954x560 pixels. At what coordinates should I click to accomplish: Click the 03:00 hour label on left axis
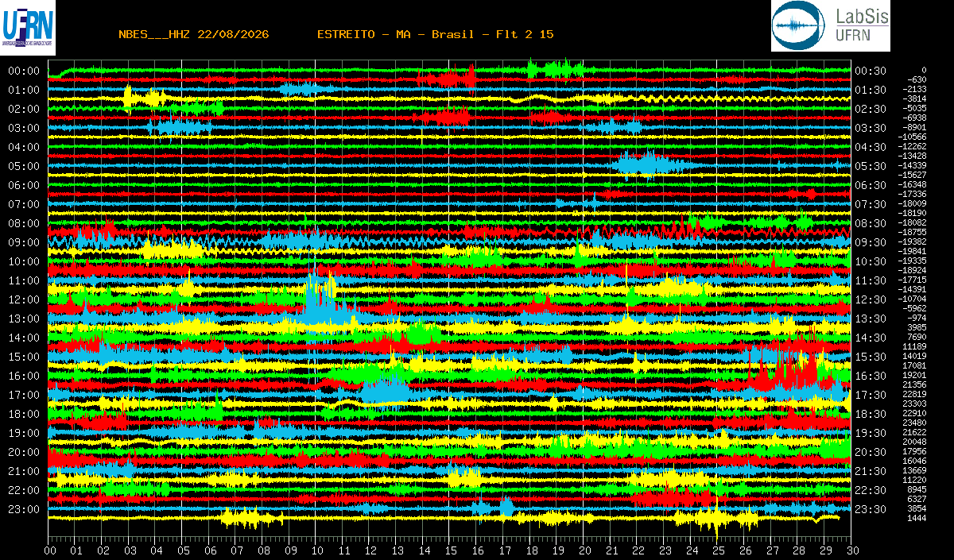(24, 128)
